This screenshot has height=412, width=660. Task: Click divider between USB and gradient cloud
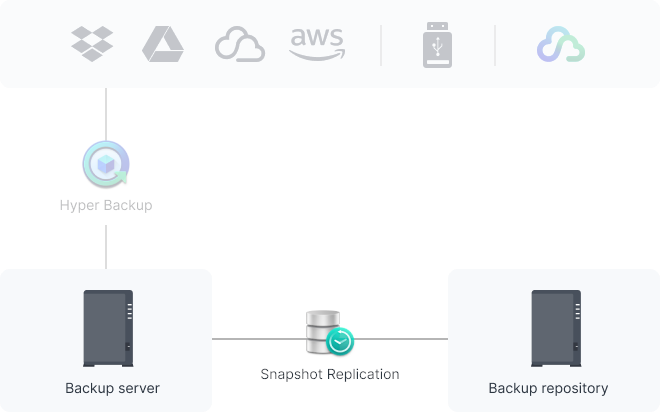pyautogui.click(x=495, y=45)
